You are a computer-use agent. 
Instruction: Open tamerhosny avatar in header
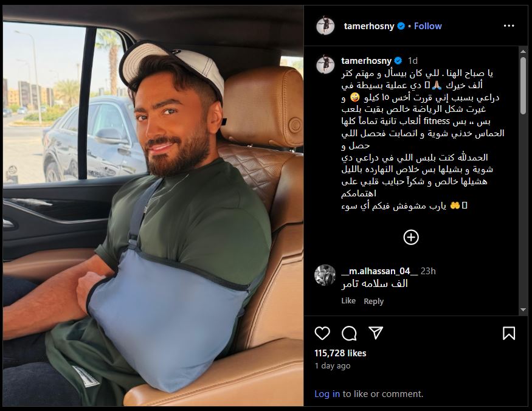(325, 26)
